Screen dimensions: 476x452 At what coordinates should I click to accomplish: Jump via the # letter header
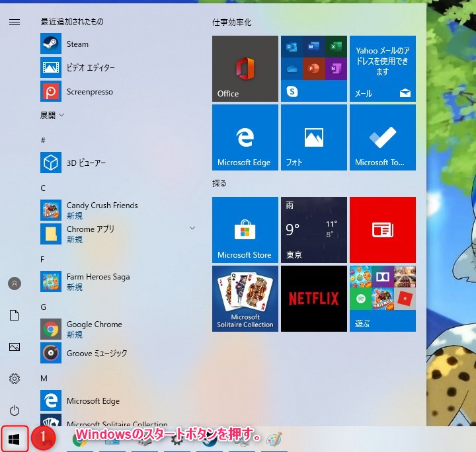click(43, 140)
